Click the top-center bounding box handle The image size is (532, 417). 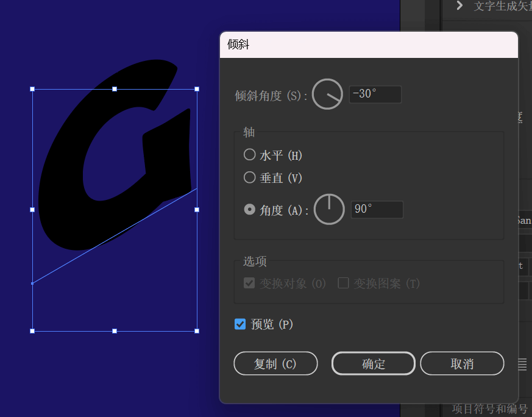pyautogui.click(x=115, y=89)
